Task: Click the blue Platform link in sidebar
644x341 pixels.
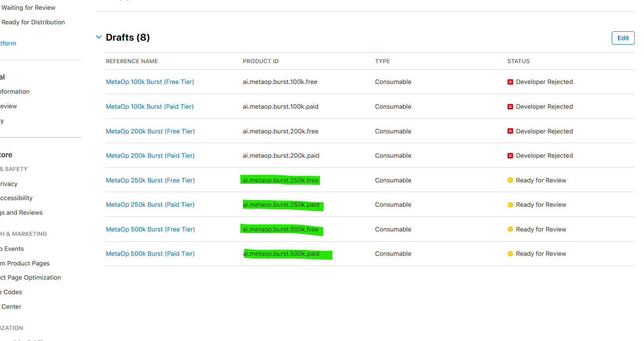Action: (x=8, y=43)
